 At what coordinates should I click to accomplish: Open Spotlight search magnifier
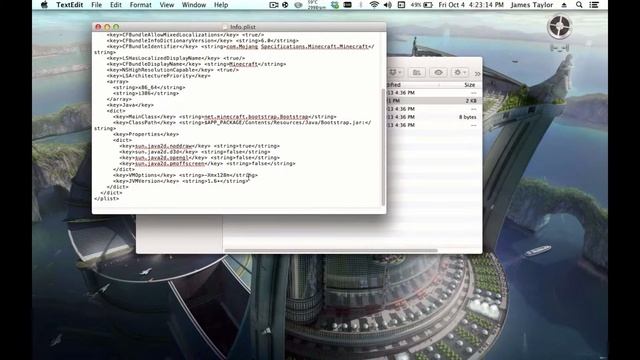point(579,5)
